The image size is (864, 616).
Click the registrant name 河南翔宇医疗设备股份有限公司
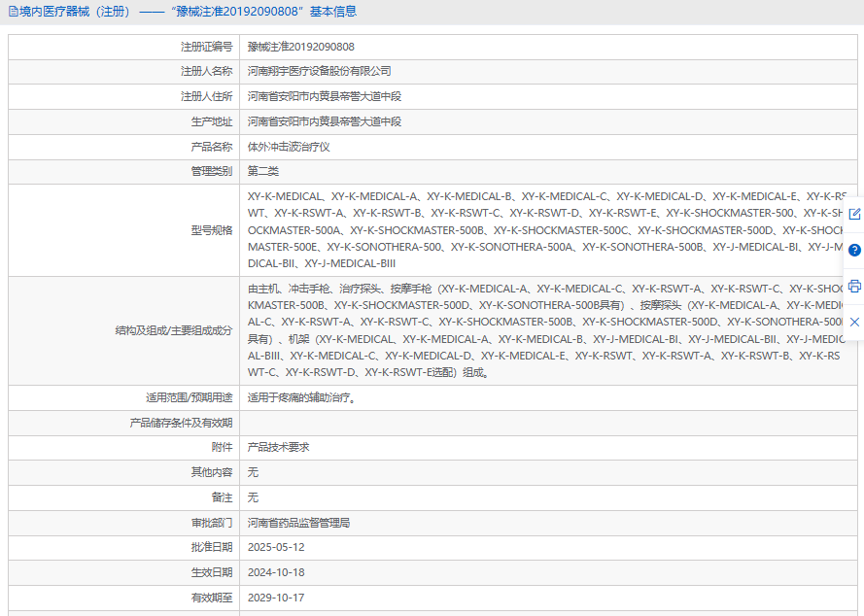pos(319,71)
